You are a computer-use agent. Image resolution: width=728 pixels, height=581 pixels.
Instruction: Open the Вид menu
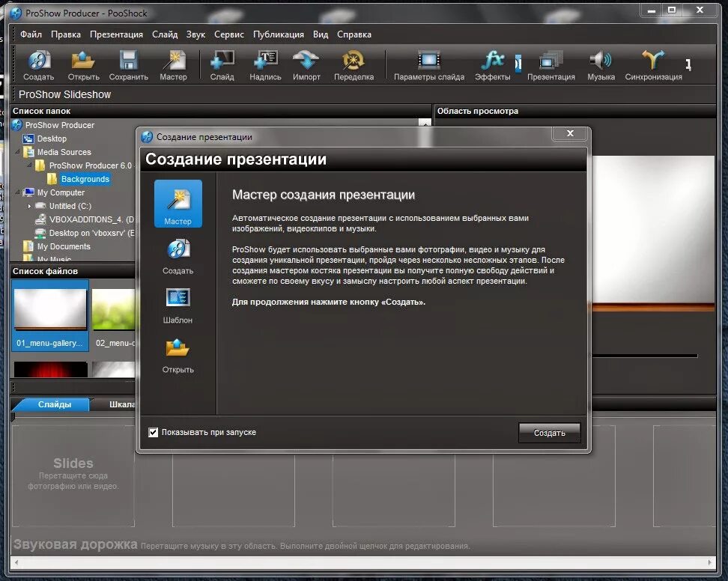click(321, 34)
